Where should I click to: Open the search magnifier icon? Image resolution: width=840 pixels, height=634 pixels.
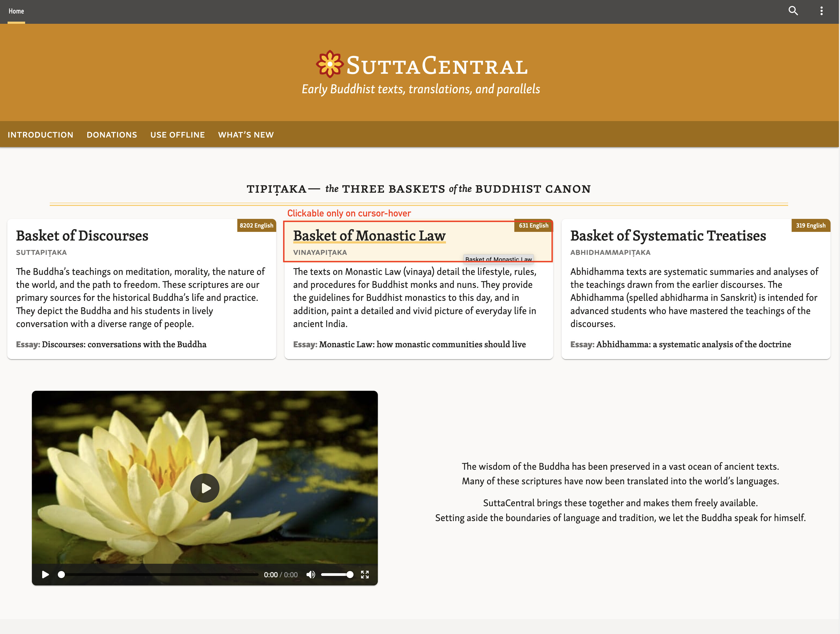[x=793, y=11]
